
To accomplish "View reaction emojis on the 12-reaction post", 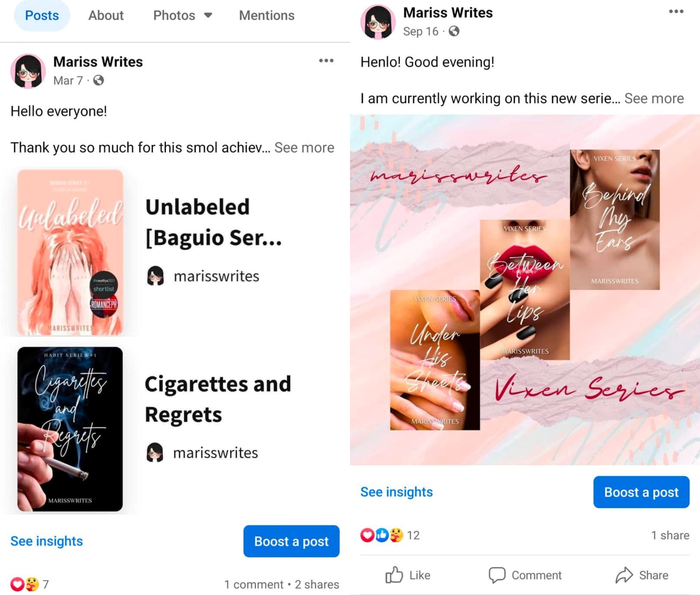I will (x=382, y=535).
